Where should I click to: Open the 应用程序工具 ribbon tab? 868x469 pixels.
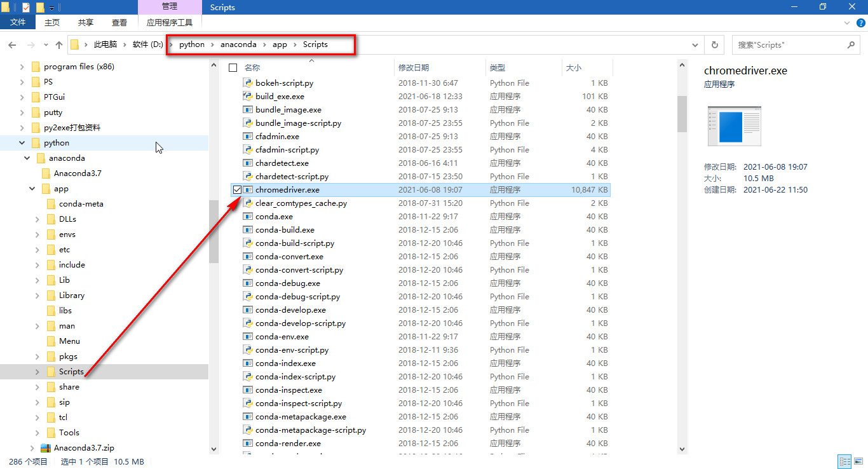[170, 21]
